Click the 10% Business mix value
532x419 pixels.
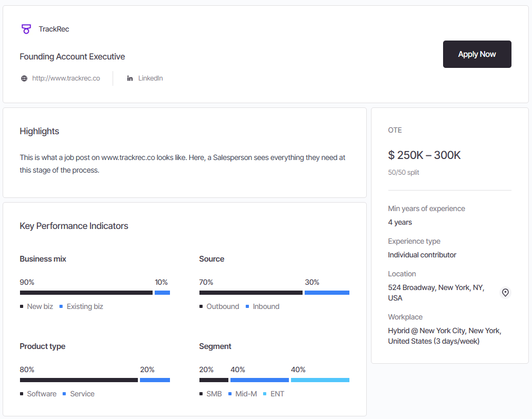(161, 282)
